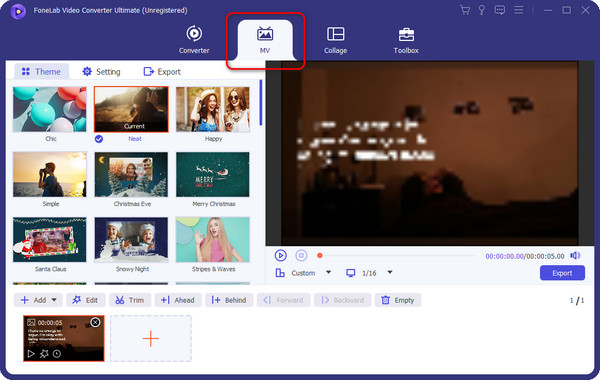This screenshot has height=380, width=600.
Task: Click the blue Export button
Action: pyautogui.click(x=562, y=273)
